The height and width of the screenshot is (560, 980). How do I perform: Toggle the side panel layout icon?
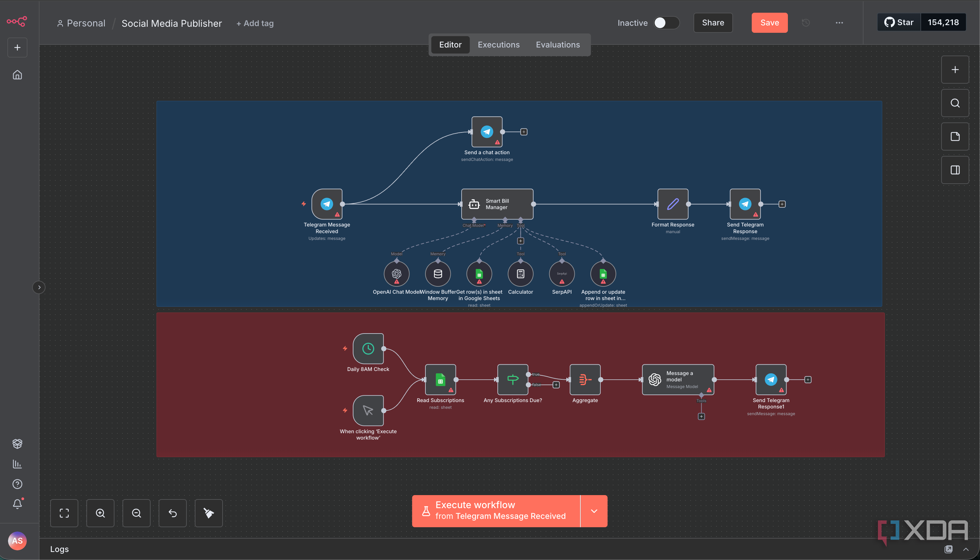tap(955, 170)
